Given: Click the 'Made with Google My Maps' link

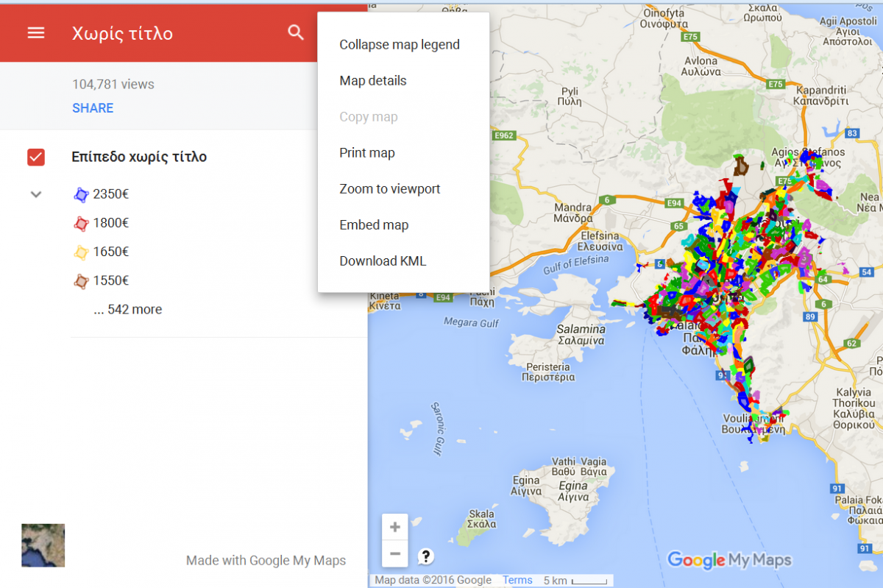Looking at the screenshot, I should [x=266, y=561].
